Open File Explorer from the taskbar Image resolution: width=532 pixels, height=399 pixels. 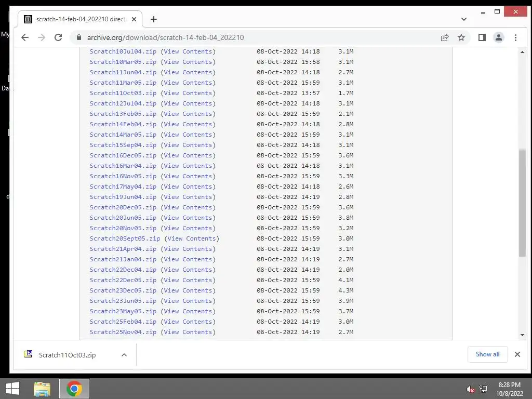(x=42, y=389)
